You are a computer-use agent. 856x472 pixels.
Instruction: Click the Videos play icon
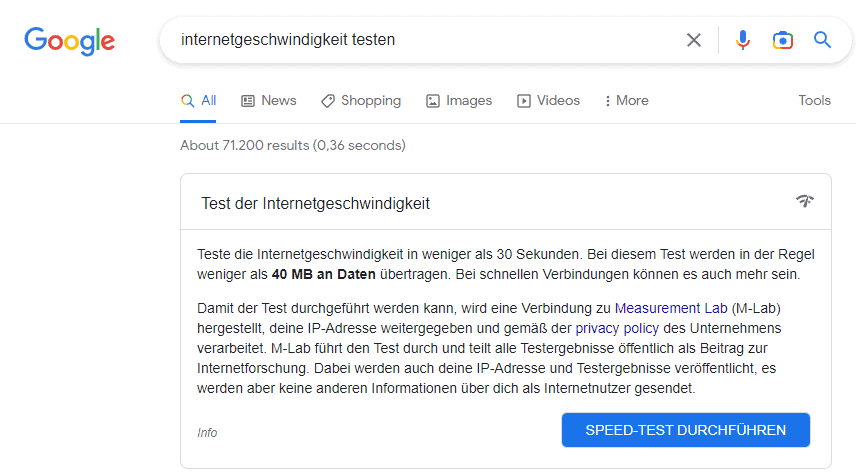524,101
